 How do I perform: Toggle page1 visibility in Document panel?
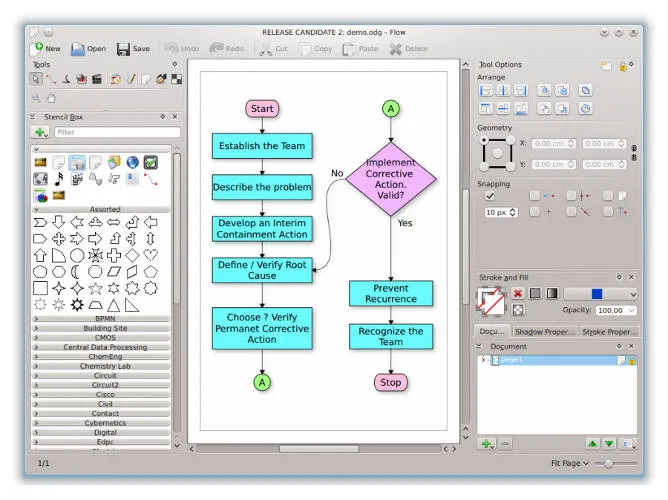[620, 360]
